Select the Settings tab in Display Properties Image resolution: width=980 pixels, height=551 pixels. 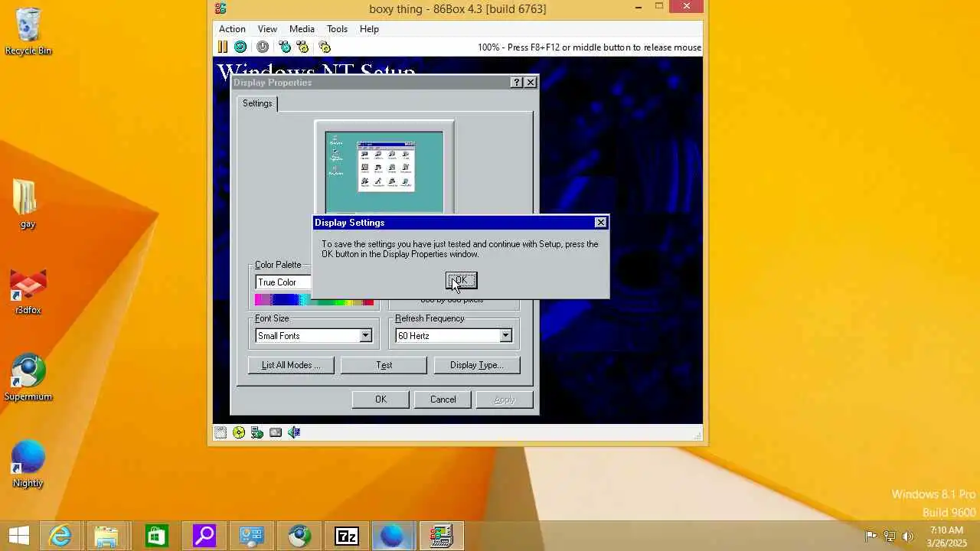pos(257,103)
